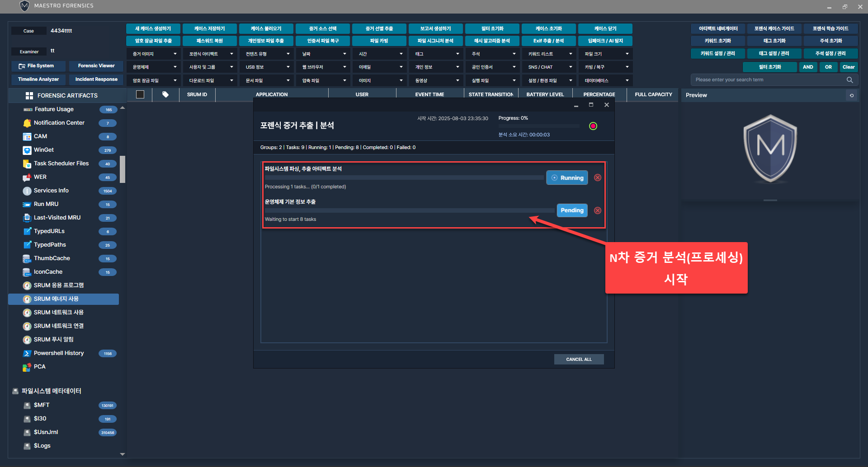Click the magnifier search icon
The width and height of the screenshot is (868, 467).
coord(849,80)
